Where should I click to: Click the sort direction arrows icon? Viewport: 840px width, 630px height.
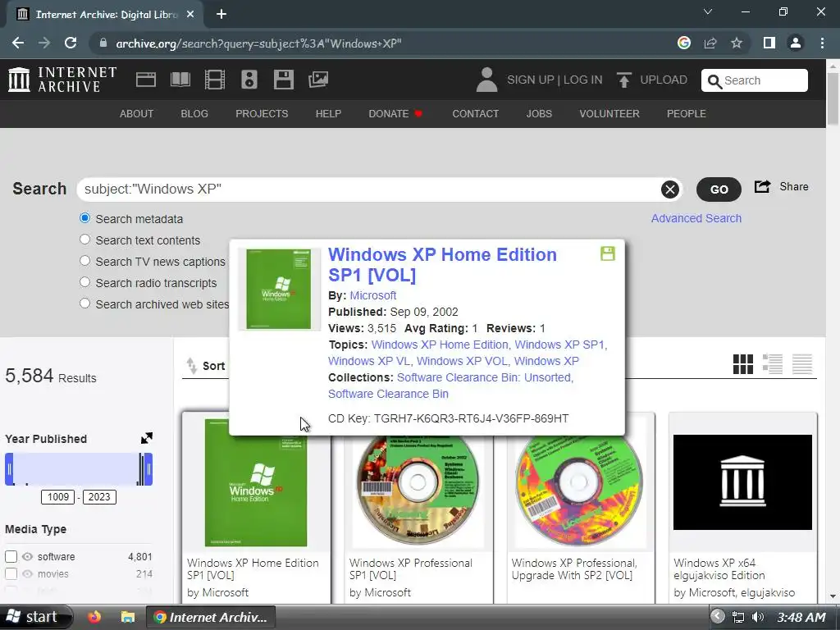pos(191,366)
